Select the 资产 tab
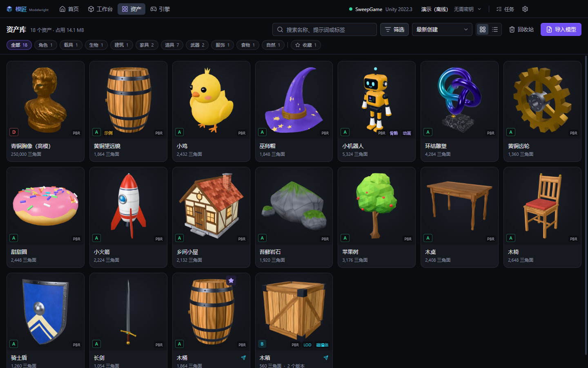The height and width of the screenshot is (368, 588). (x=131, y=9)
